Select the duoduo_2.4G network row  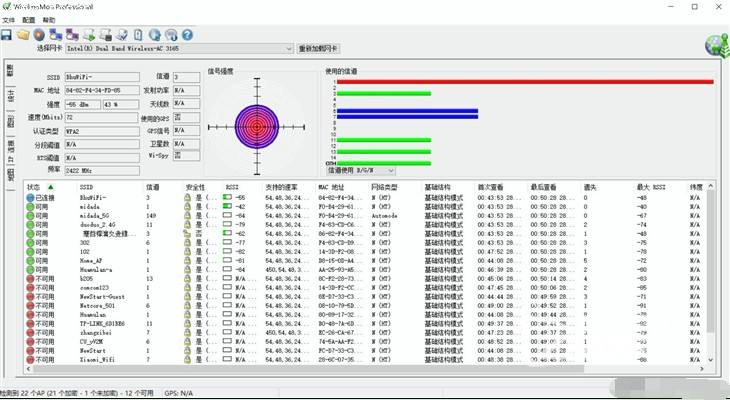point(365,225)
